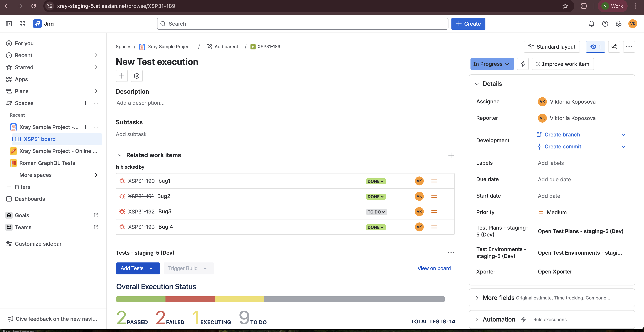Open the app switcher grid icon
The height and width of the screenshot is (332, 644).
(22, 24)
